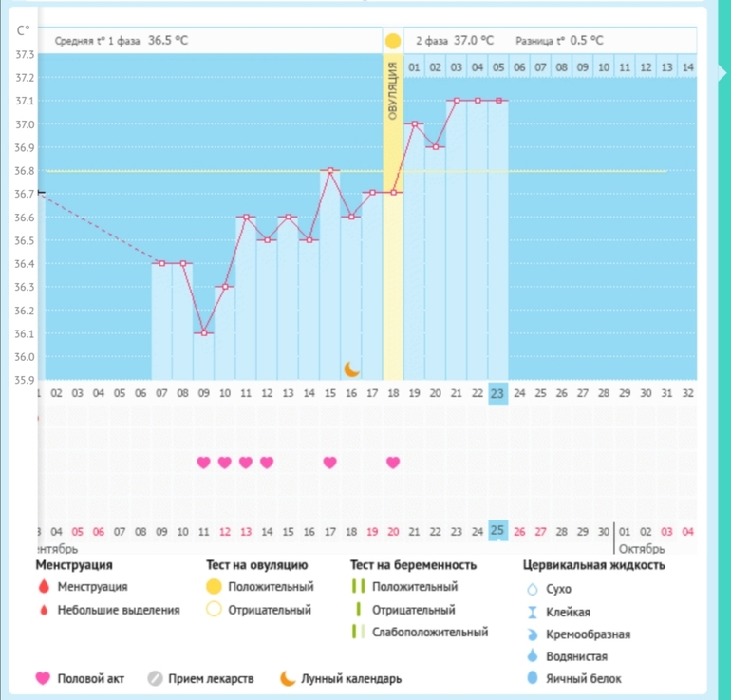Select highlighted cycle day 23 on axis
The height and width of the screenshot is (700, 731).
click(x=498, y=393)
